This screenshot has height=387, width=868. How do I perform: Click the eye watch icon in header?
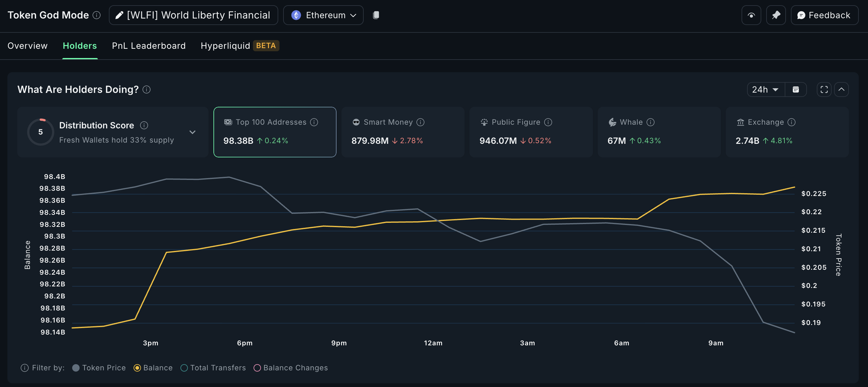751,15
